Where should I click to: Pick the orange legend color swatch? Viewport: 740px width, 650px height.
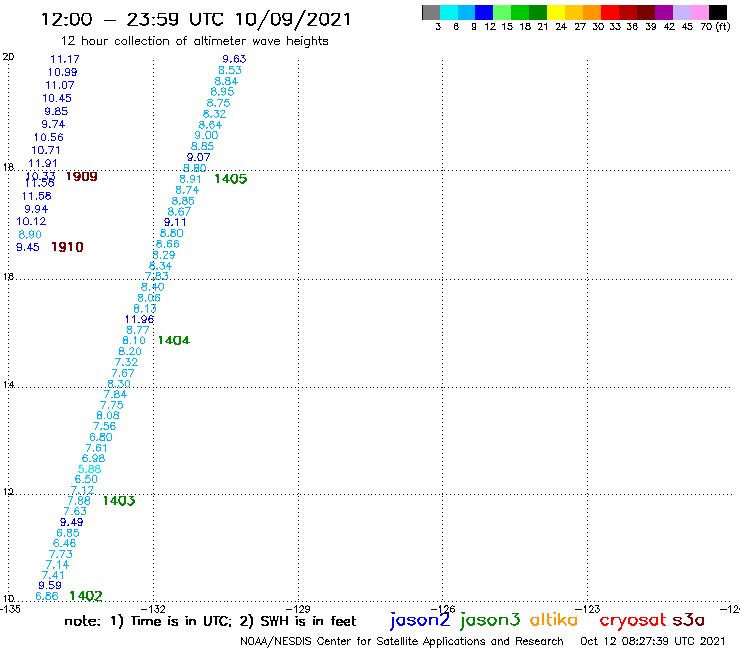point(592,12)
